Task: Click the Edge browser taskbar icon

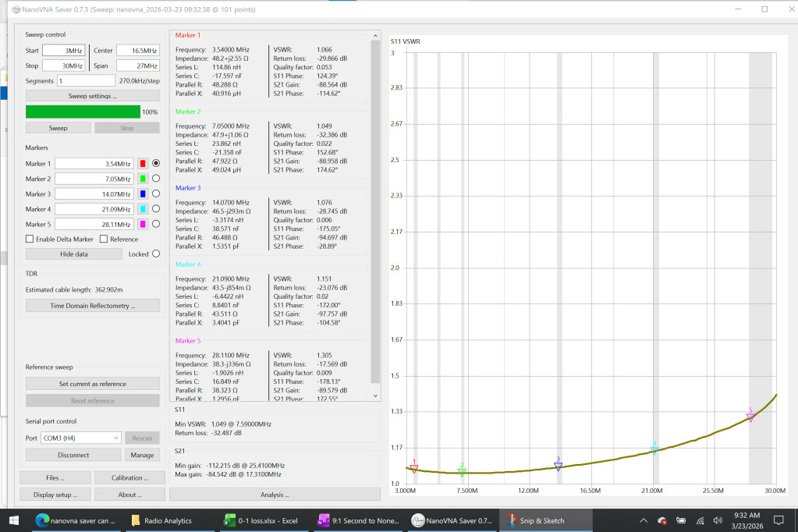Action: [76, 520]
